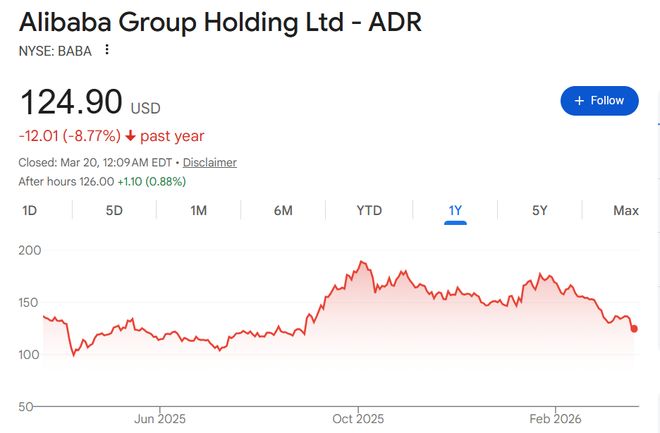Switch chart to 5Y range
The height and width of the screenshot is (433, 660).
coord(540,210)
